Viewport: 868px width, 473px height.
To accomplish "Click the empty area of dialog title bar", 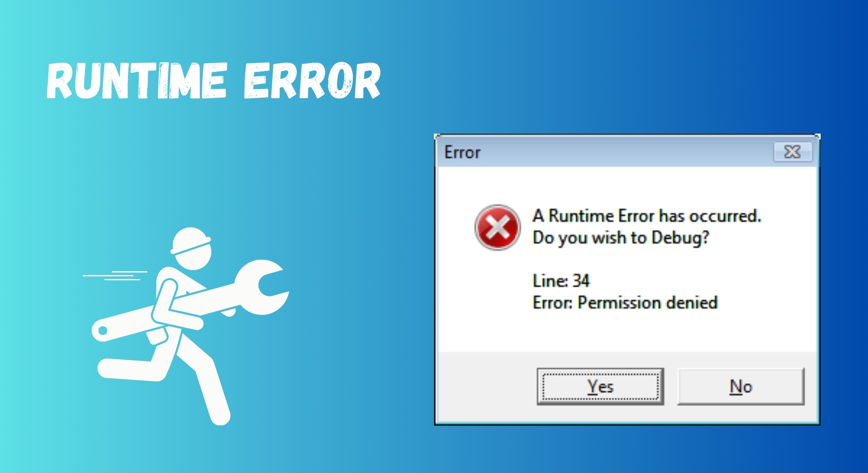I will tap(627, 152).
